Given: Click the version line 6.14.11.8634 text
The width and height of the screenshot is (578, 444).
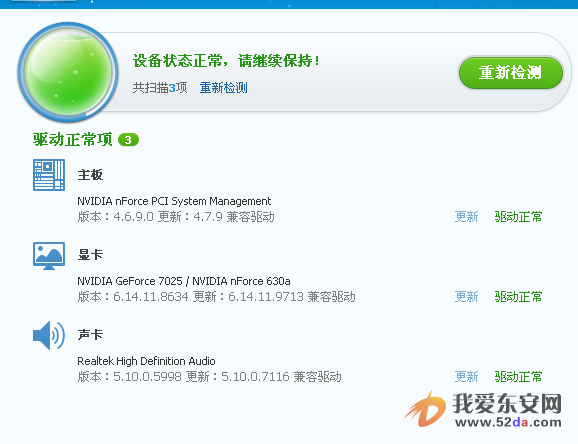Looking at the screenshot, I should 216,296.
